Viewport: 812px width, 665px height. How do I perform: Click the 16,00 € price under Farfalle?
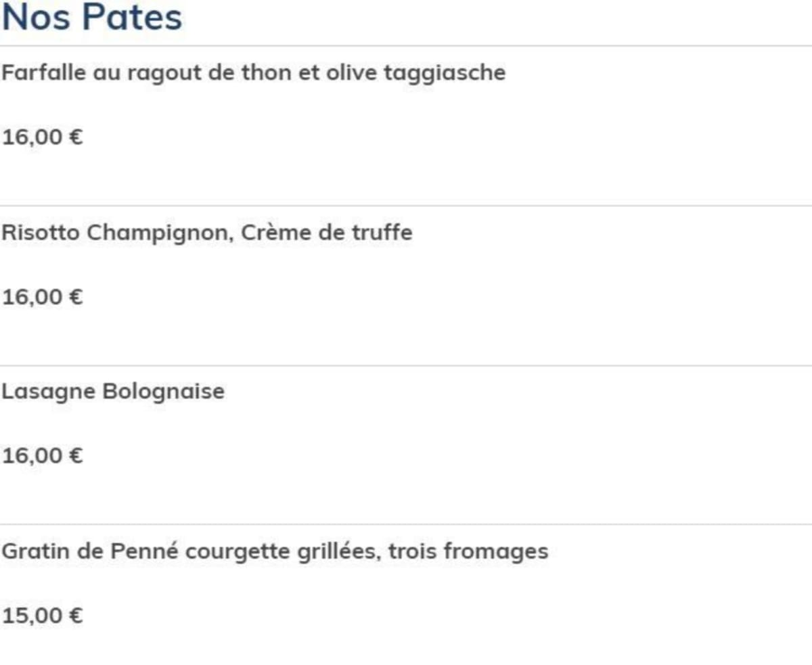[x=43, y=137]
